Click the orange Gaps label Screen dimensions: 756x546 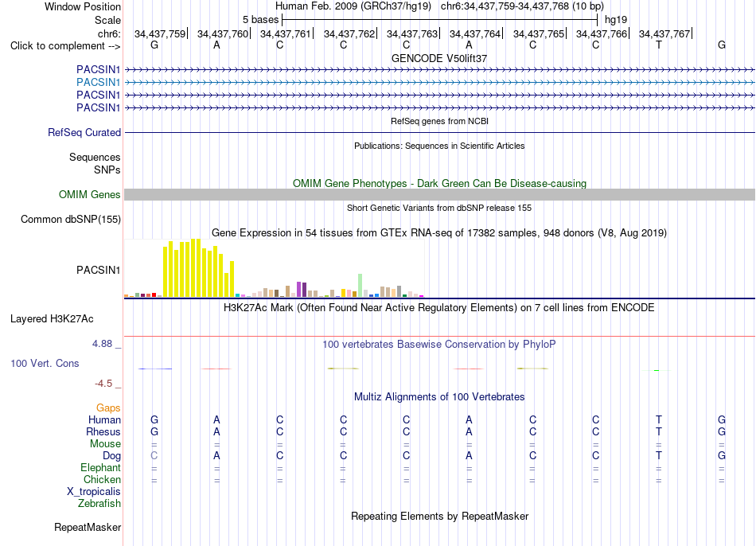108,408
